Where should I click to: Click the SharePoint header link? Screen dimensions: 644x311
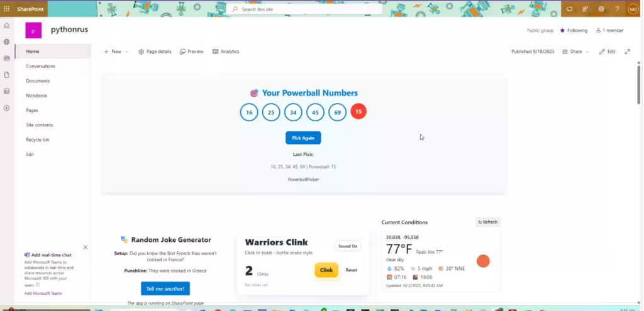tap(30, 9)
